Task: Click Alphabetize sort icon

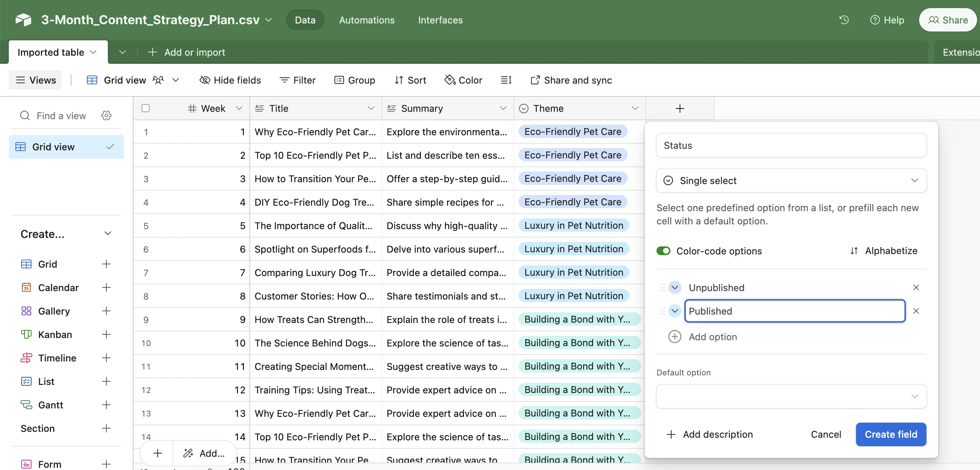Action: pyautogui.click(x=854, y=251)
